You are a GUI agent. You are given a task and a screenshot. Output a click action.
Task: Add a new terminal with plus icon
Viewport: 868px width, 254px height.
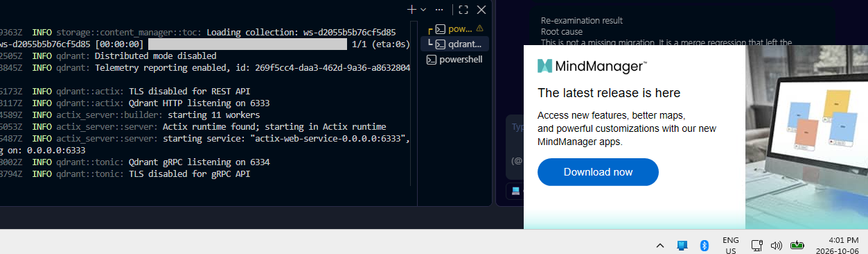pyautogui.click(x=411, y=10)
